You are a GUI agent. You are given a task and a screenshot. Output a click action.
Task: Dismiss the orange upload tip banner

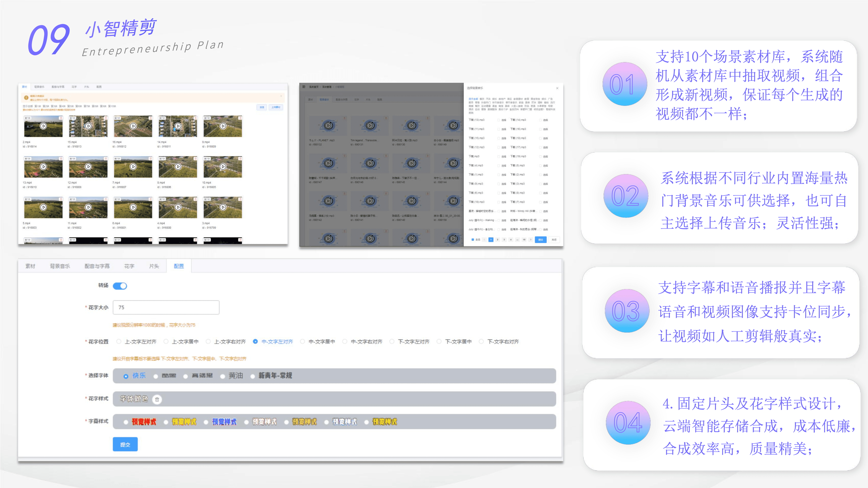pyautogui.click(x=281, y=96)
